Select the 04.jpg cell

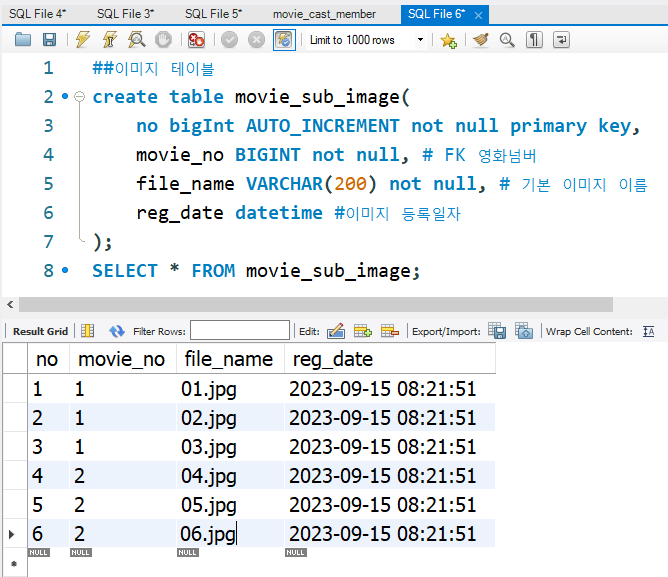230,476
